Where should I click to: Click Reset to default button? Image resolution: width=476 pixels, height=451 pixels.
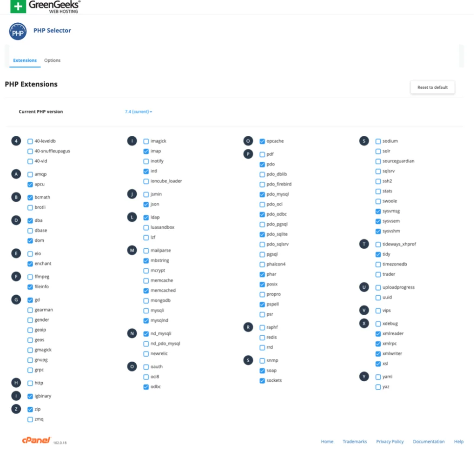click(x=432, y=87)
